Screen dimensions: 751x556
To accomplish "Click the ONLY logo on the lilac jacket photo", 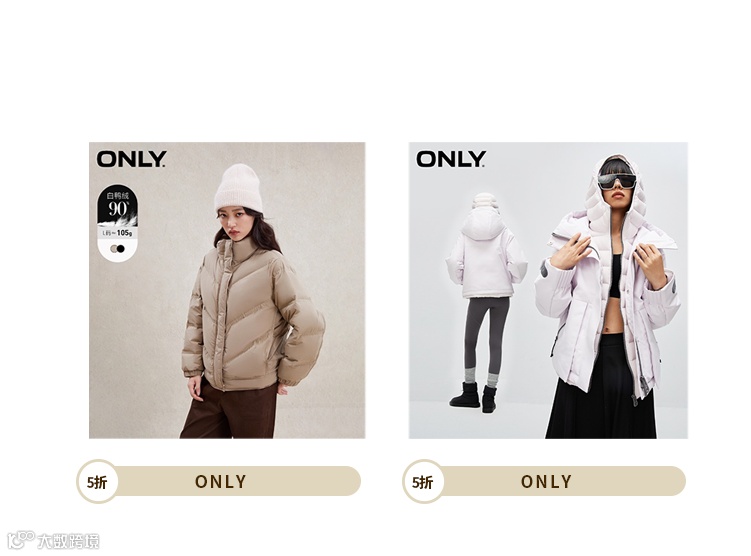I will [x=451, y=159].
